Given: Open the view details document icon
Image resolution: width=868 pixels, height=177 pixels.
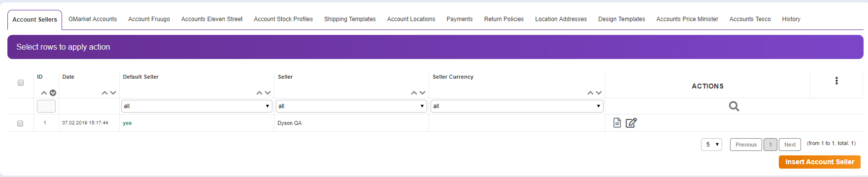Looking at the screenshot, I should 617,123.
